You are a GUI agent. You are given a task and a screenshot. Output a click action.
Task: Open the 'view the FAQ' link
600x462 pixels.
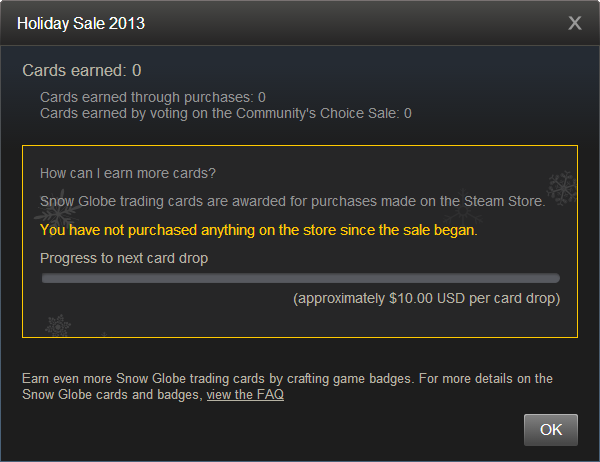click(245, 395)
